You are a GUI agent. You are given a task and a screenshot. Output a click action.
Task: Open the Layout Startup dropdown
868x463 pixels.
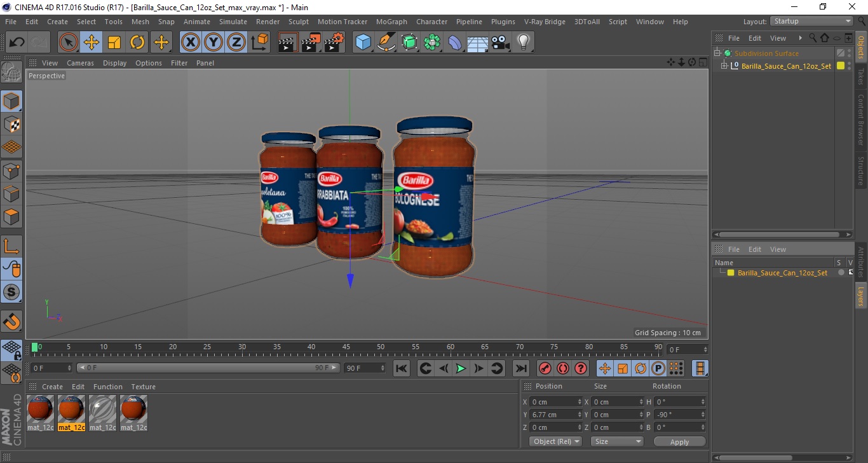pyautogui.click(x=812, y=21)
